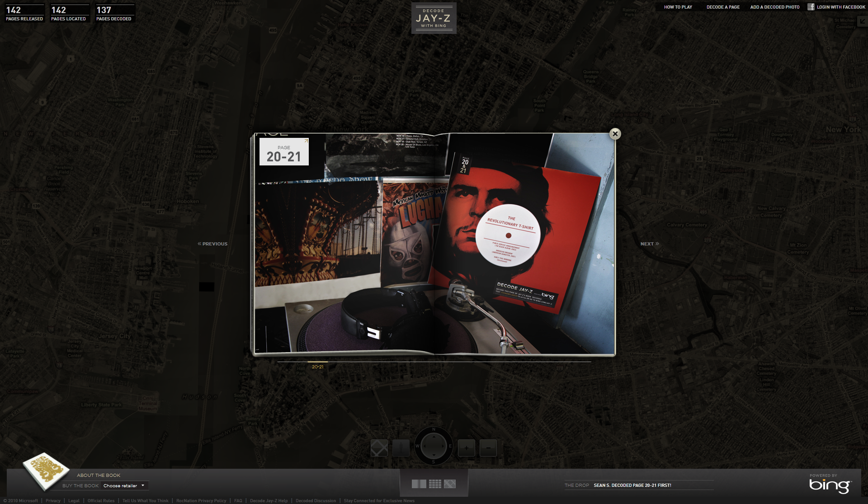Open RocNation Privacy Policy link
This screenshot has width=868, height=504.
pyautogui.click(x=201, y=500)
